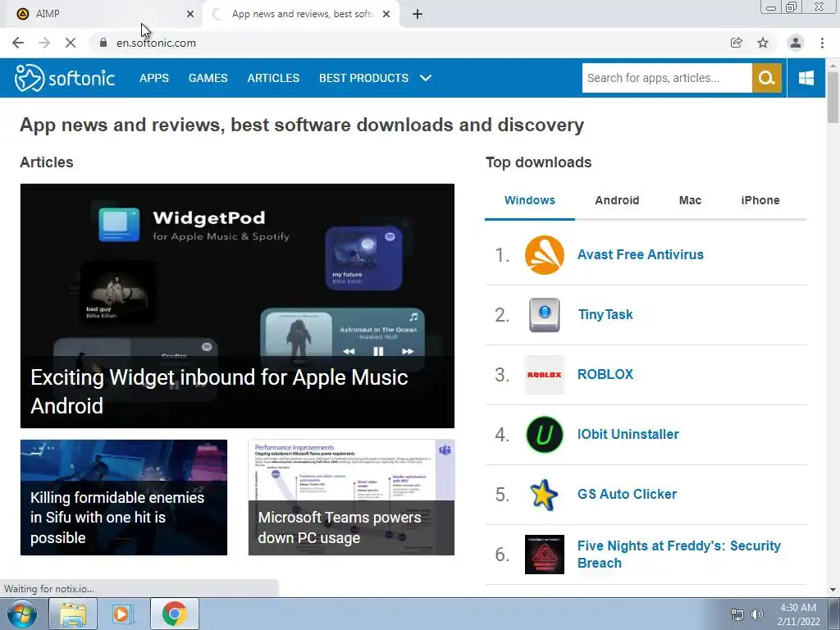Select the Android top downloads tab
840x630 pixels.
click(x=617, y=200)
